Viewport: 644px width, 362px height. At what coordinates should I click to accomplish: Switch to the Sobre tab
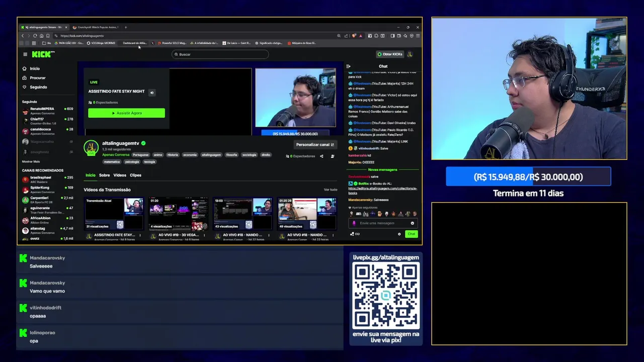click(104, 175)
